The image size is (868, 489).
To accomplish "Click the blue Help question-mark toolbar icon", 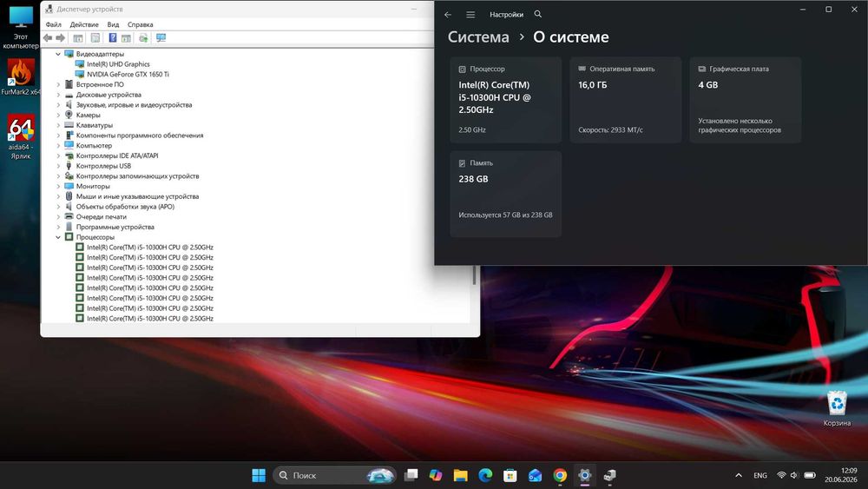I will click(x=112, y=37).
